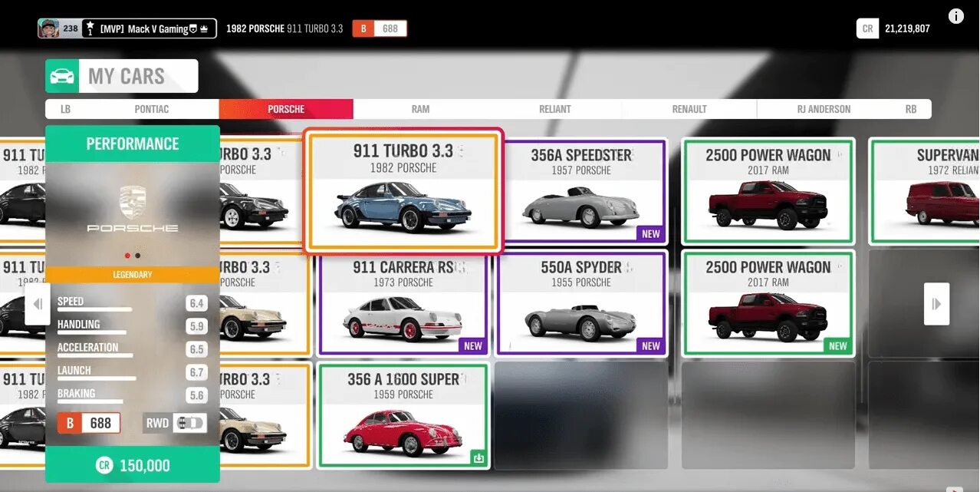The image size is (980, 492).
Task: Click the RWD drivetrain icon
Action: [189, 423]
